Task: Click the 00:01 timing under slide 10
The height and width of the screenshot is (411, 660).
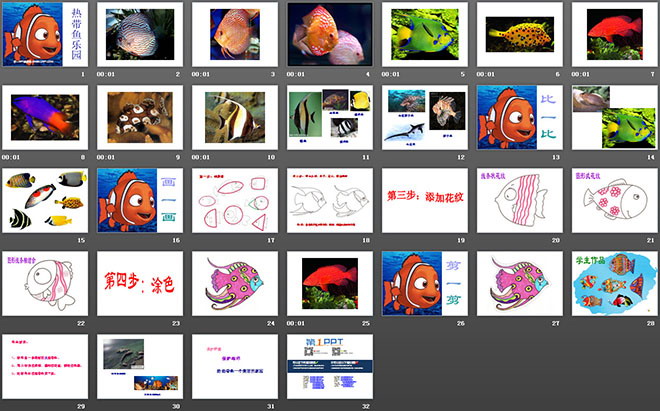Action: pos(201,157)
